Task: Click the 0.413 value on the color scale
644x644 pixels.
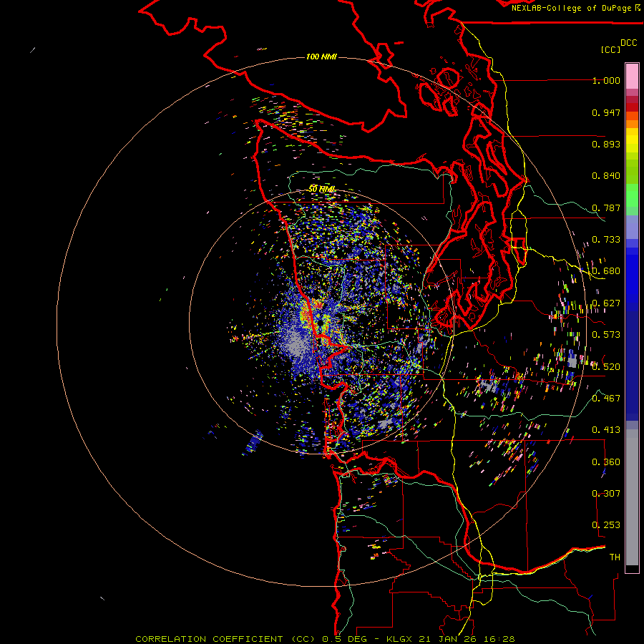Action: point(606,430)
